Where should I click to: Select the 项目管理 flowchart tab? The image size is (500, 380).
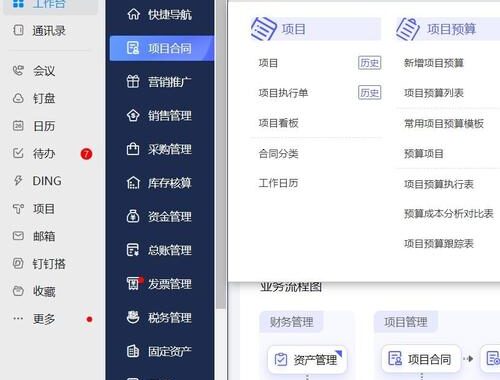click(406, 322)
